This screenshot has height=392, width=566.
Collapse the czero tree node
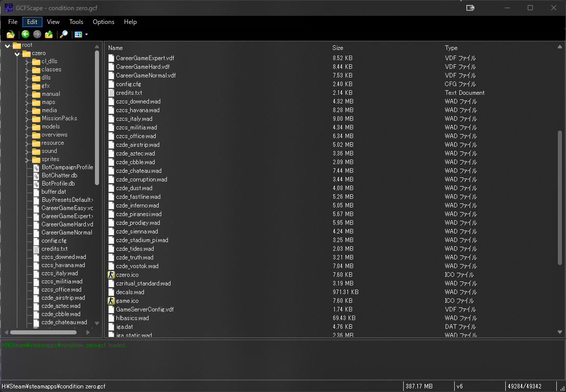coord(17,54)
